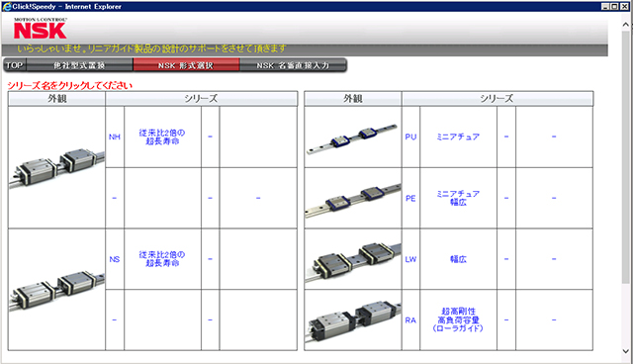
Task: Select the RA roller guide image
Action: [353, 320]
